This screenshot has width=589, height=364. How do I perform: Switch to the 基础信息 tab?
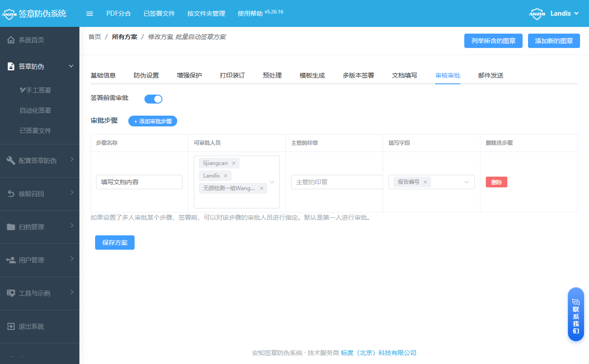click(103, 75)
